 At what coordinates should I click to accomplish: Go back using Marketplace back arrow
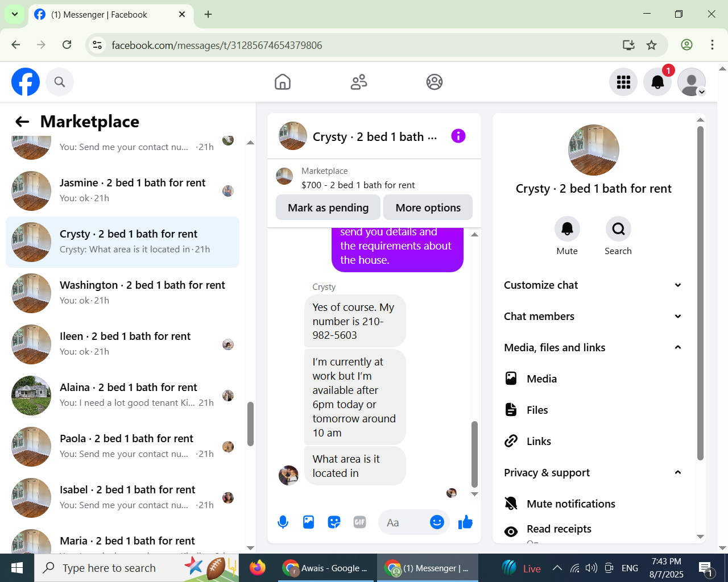pyautogui.click(x=22, y=122)
